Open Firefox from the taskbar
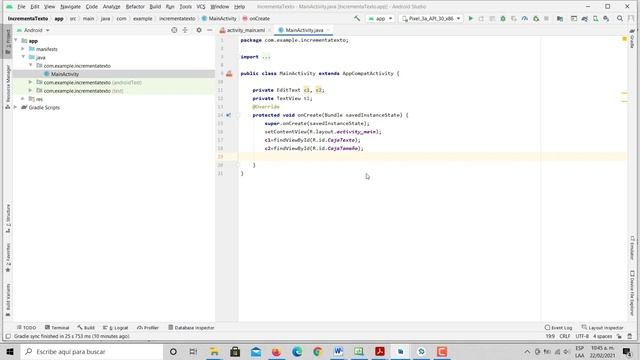640x360 pixels. pyautogui.click(x=276, y=351)
